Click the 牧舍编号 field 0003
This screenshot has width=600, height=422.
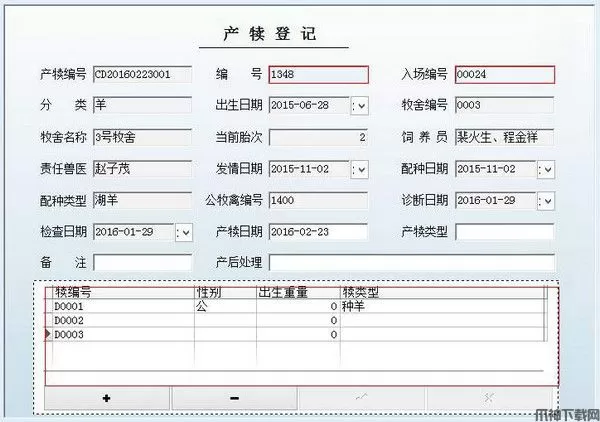[x=504, y=105]
